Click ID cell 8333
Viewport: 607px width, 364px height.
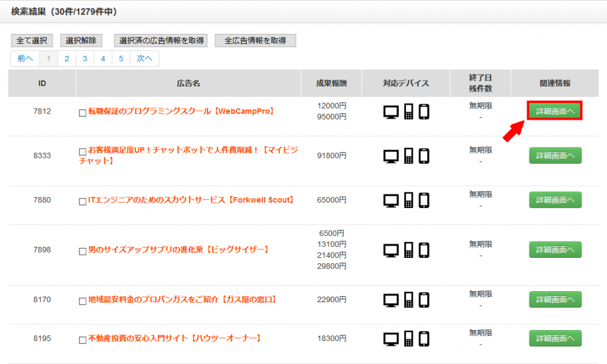point(42,155)
